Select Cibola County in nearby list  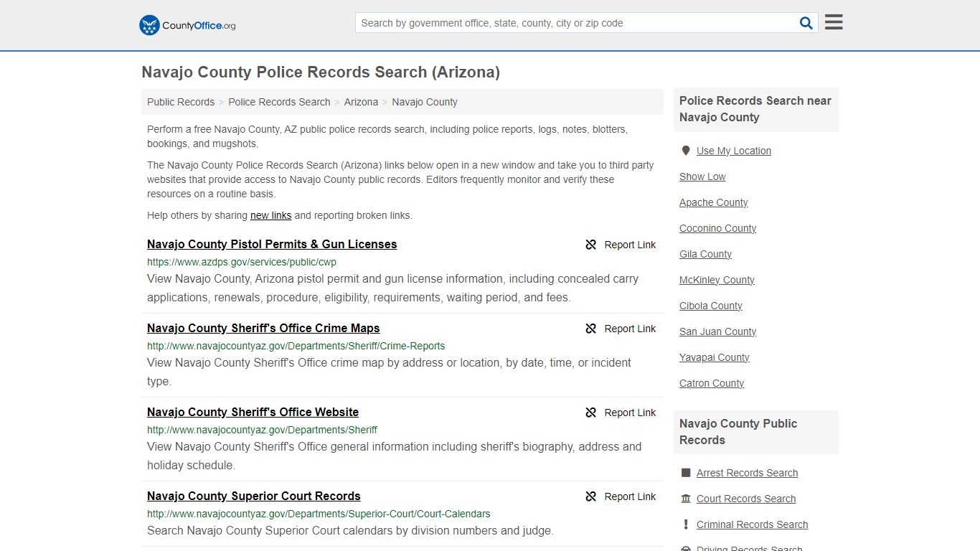(711, 306)
